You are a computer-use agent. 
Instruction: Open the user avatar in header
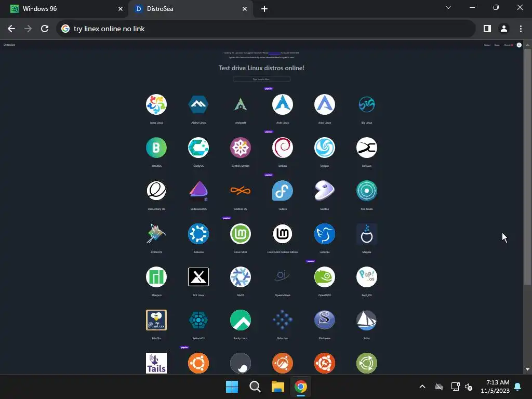pos(519,45)
